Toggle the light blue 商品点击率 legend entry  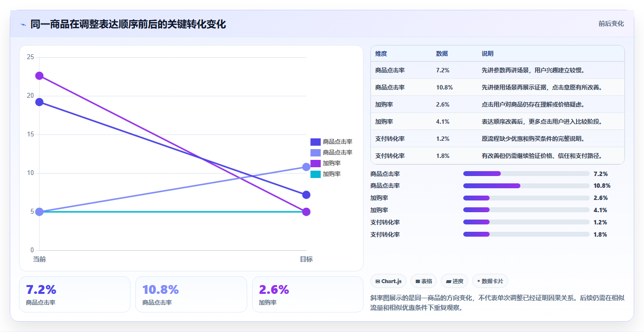click(331, 153)
